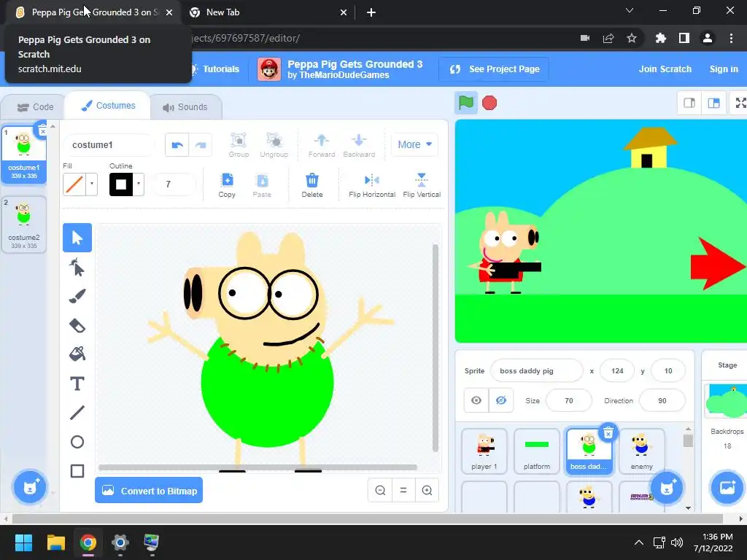Click Choose a Backdrop button
The height and width of the screenshot is (560, 747).
point(727,487)
